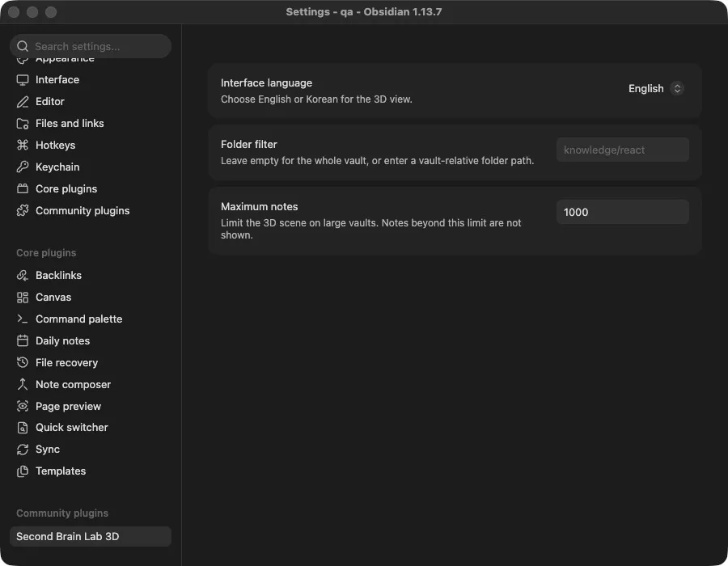Click the Note composer merge icon
The width and height of the screenshot is (728, 566).
(x=23, y=385)
